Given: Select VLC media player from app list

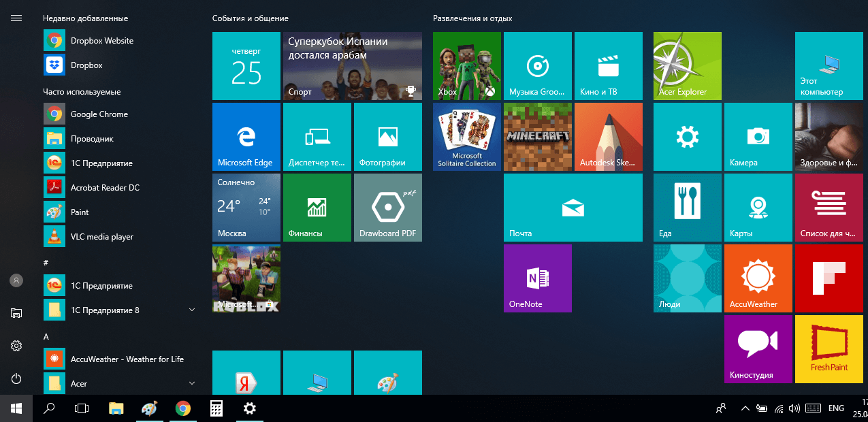Looking at the screenshot, I should coord(102,237).
